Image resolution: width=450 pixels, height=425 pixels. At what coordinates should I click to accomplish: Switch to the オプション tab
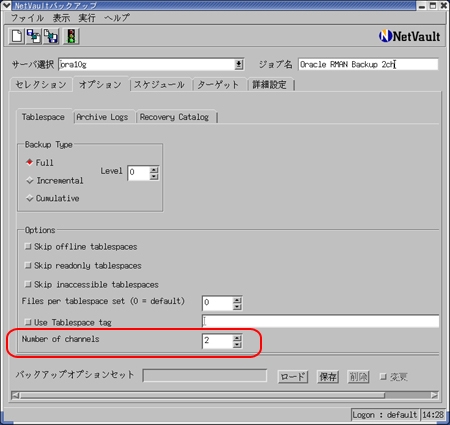[100, 84]
